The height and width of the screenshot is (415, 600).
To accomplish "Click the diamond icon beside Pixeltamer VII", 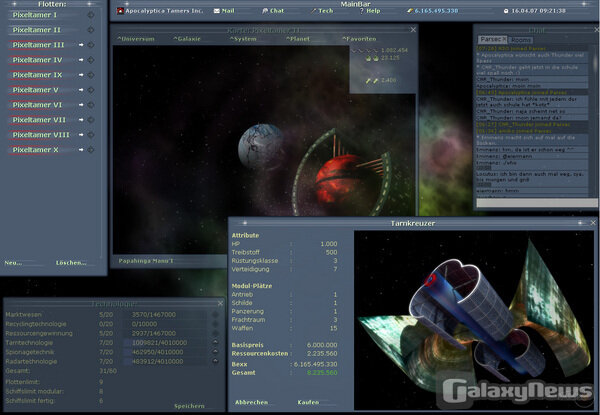I will click(91, 120).
